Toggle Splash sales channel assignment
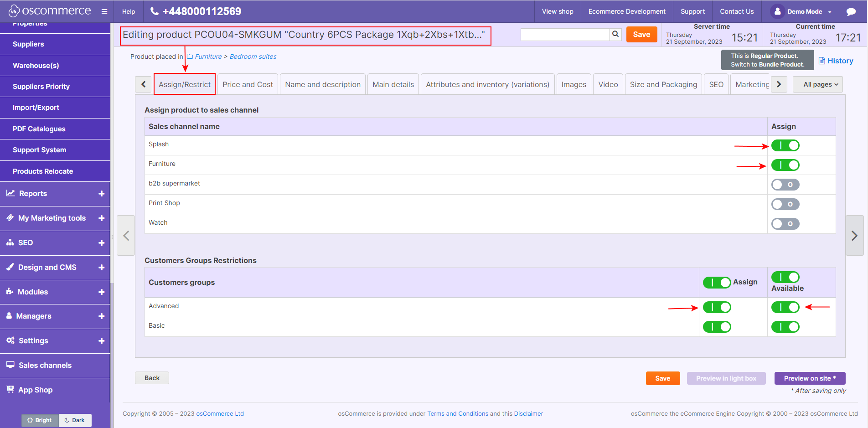 [785, 145]
